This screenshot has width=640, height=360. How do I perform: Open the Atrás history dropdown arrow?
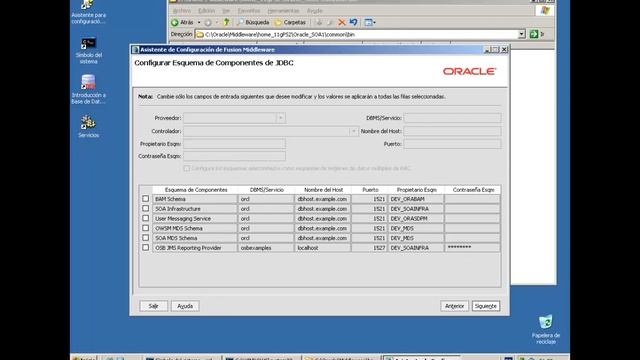pyautogui.click(x=199, y=22)
